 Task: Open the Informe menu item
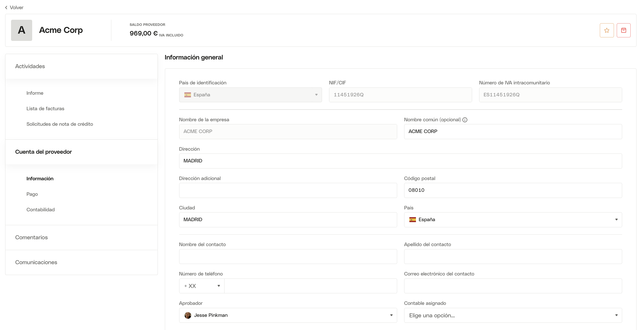click(35, 93)
